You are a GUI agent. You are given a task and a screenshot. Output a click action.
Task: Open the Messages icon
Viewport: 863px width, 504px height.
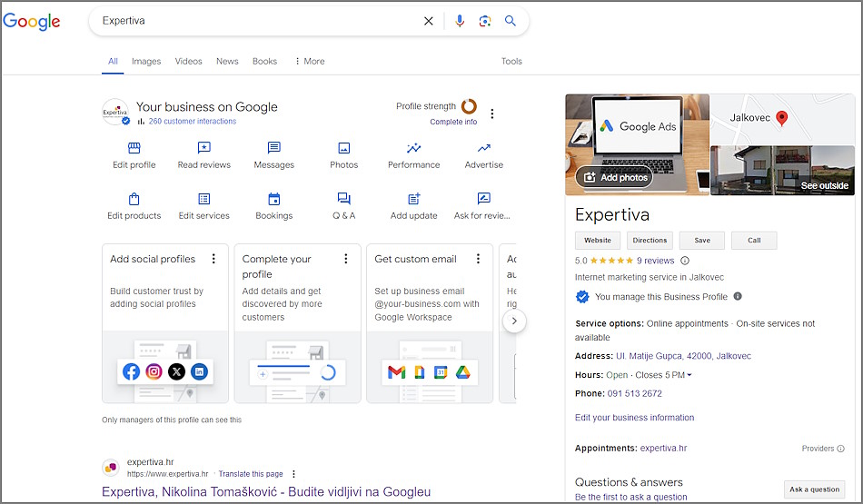pos(273,148)
